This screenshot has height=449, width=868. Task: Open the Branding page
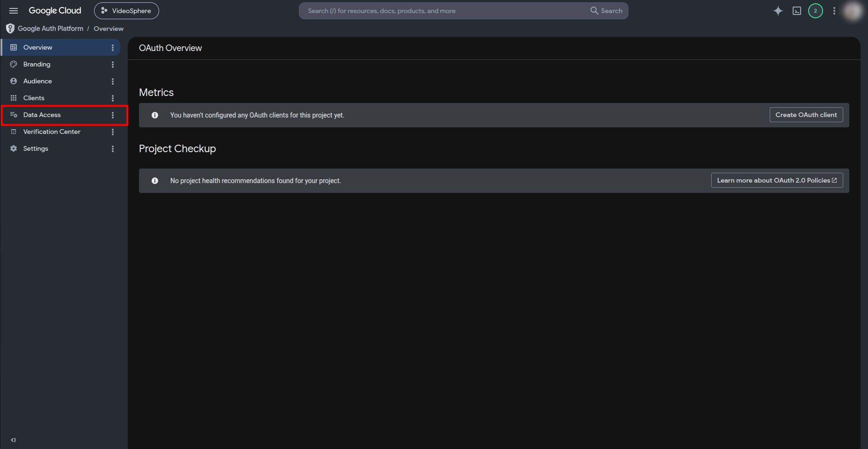60,64
